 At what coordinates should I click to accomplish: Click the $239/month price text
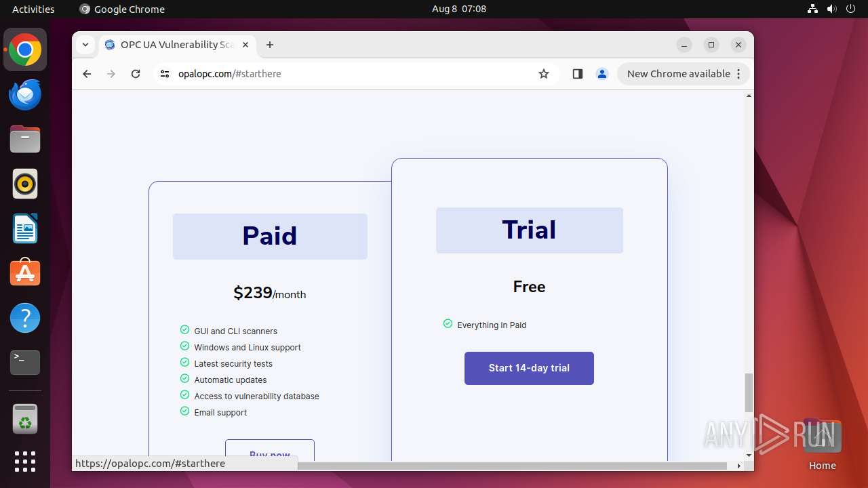(x=270, y=293)
